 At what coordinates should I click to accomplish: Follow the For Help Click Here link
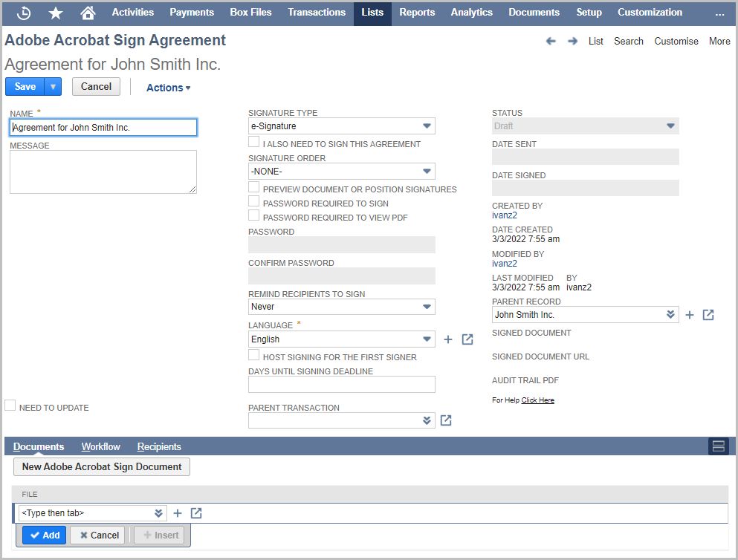(x=537, y=400)
